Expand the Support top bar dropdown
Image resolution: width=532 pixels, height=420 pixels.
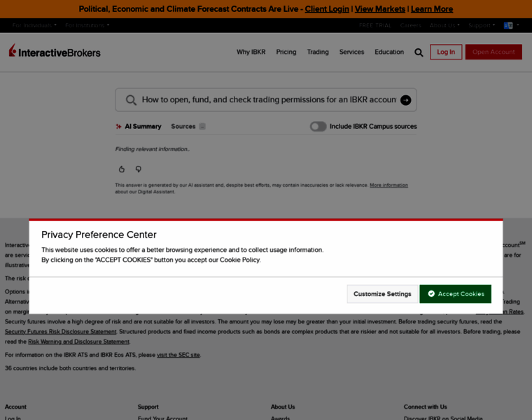482,25
